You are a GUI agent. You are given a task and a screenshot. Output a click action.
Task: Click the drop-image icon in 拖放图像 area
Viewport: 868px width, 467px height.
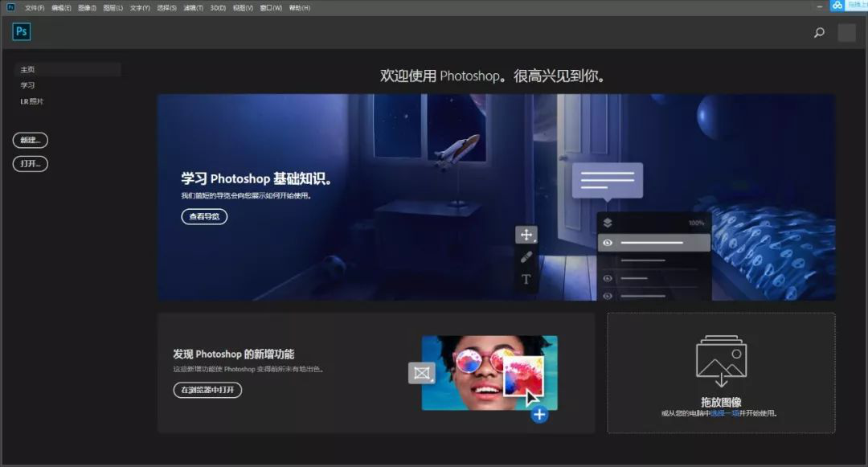(721, 361)
